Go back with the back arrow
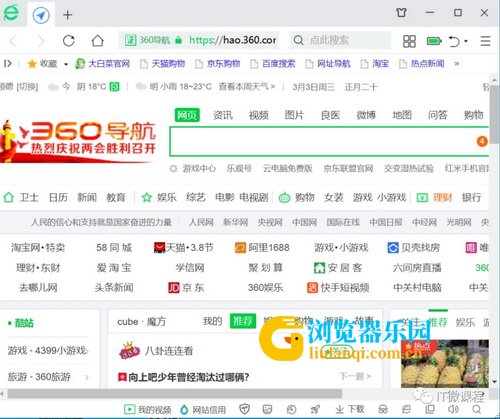This screenshot has width=500, height=419. [13, 41]
